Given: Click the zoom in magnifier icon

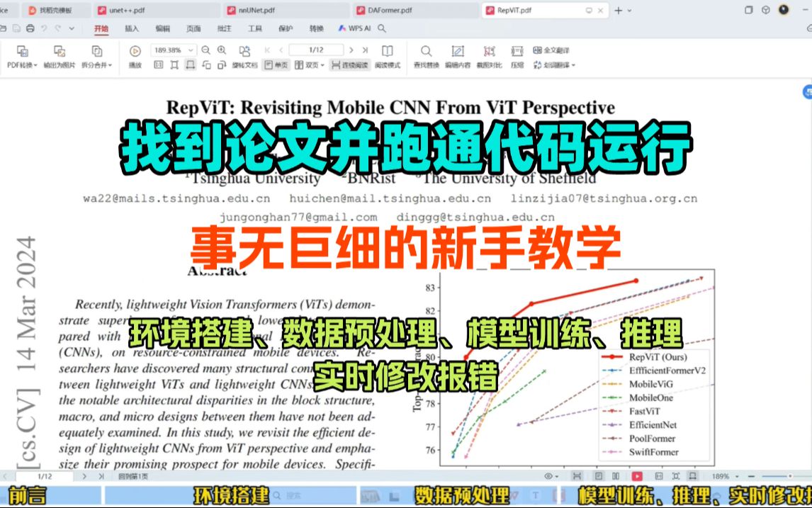Looking at the screenshot, I should (222, 50).
